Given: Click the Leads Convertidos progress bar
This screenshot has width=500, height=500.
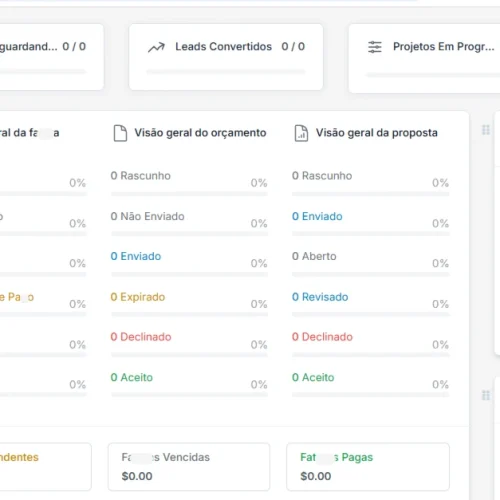Looking at the screenshot, I should 226,72.
